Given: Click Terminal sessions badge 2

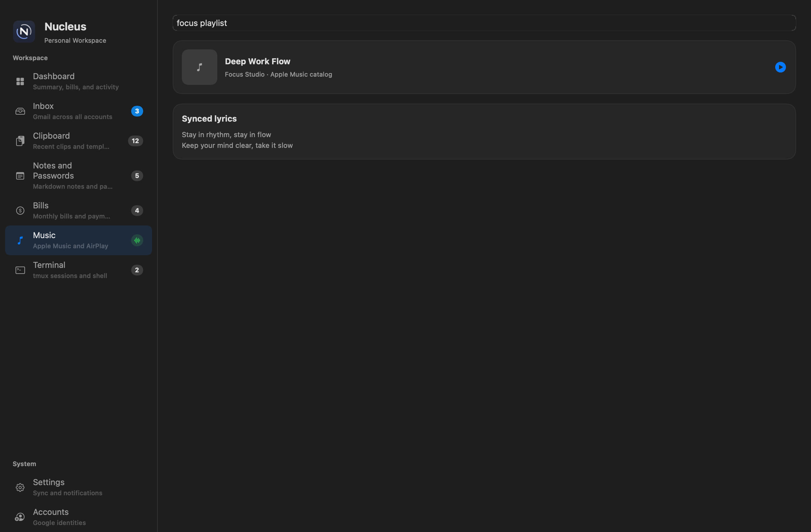Looking at the screenshot, I should coord(137,270).
